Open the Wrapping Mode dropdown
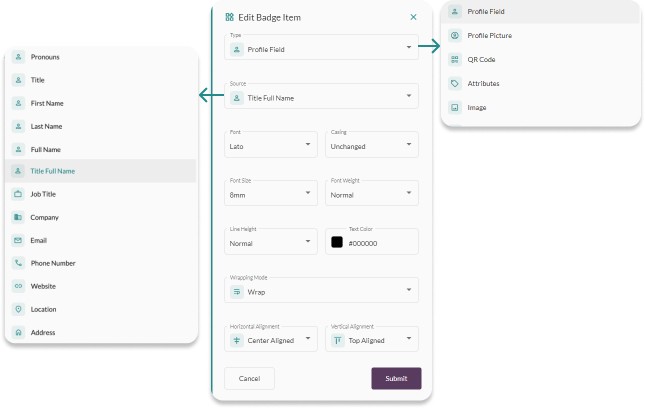This screenshot has height=409, width=645. pos(321,291)
